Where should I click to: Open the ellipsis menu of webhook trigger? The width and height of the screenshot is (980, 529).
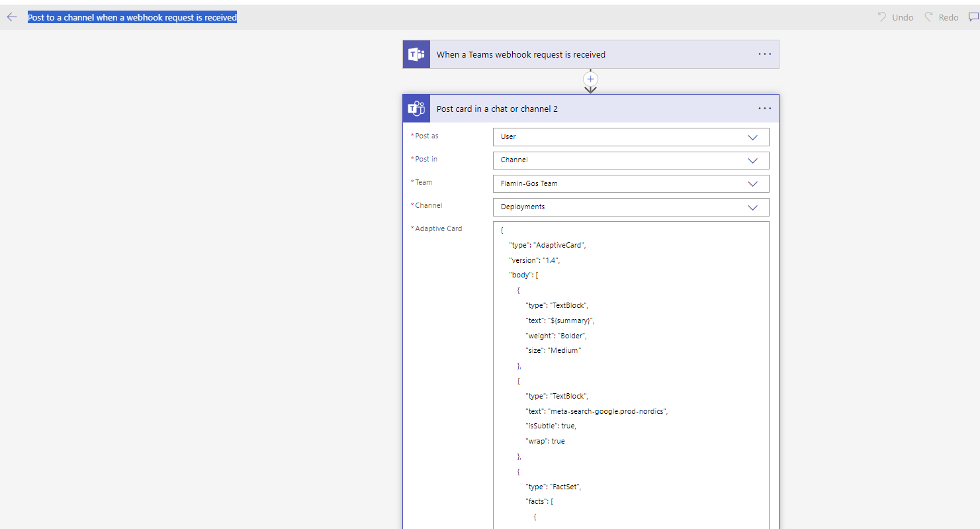(765, 54)
